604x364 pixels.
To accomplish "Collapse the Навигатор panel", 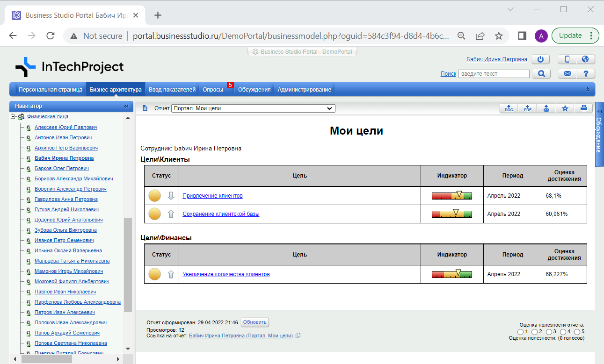I will tap(126, 106).
